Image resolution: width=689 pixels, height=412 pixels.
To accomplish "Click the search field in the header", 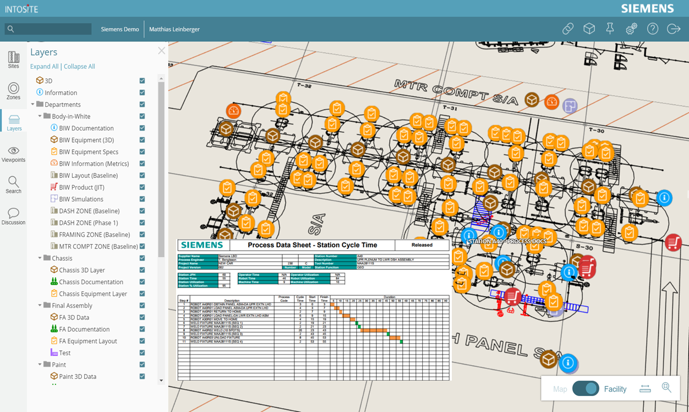I will click(48, 29).
